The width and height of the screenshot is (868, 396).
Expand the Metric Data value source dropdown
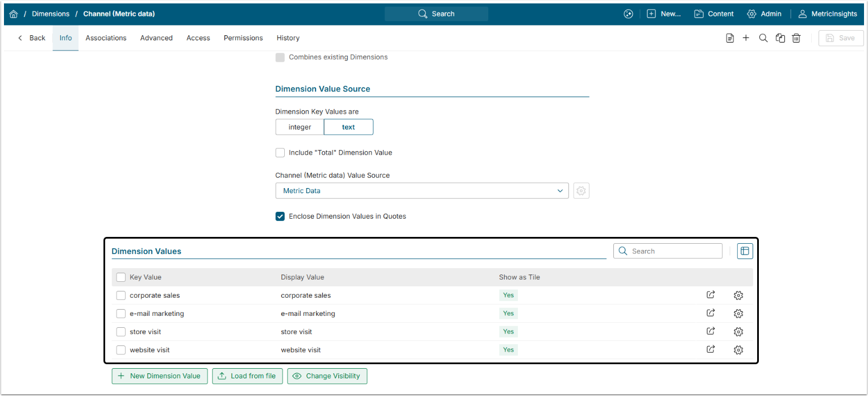pyautogui.click(x=422, y=191)
